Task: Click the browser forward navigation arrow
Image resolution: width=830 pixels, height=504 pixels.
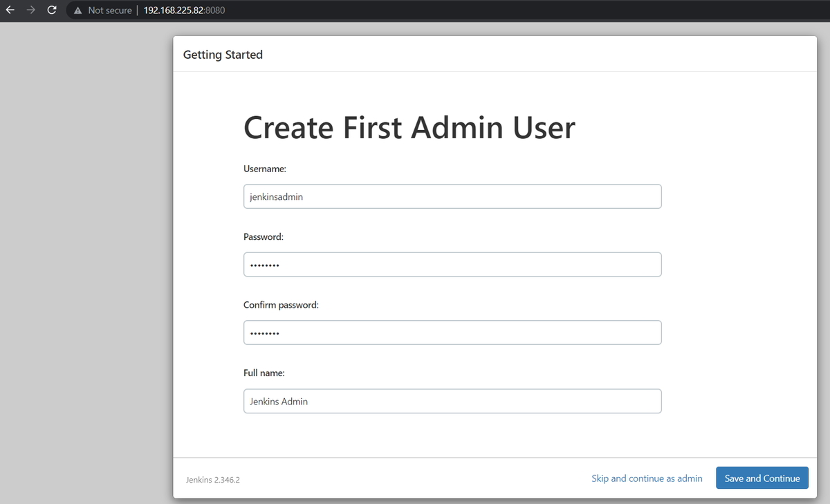Action: coord(30,10)
